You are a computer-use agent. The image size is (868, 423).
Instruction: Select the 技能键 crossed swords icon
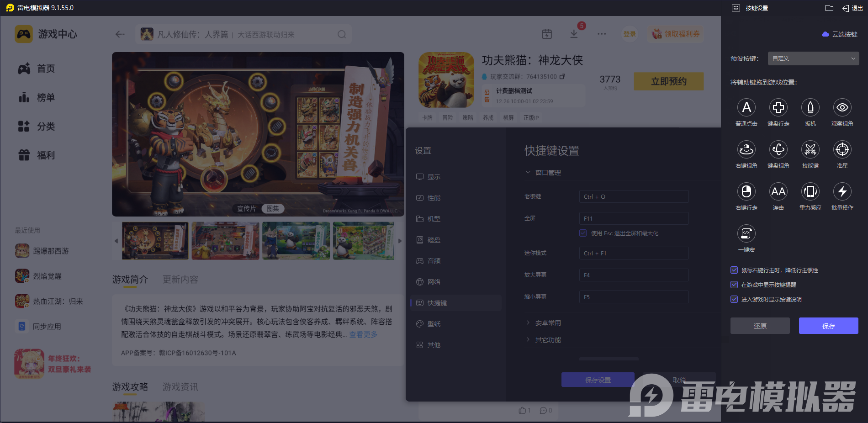tap(810, 149)
